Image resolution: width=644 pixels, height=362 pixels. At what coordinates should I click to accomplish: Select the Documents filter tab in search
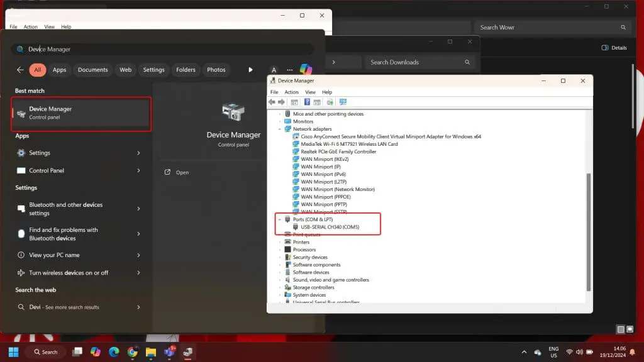coord(92,70)
